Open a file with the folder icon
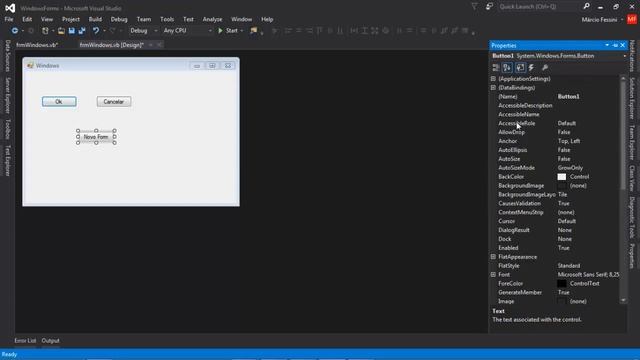 [61, 31]
